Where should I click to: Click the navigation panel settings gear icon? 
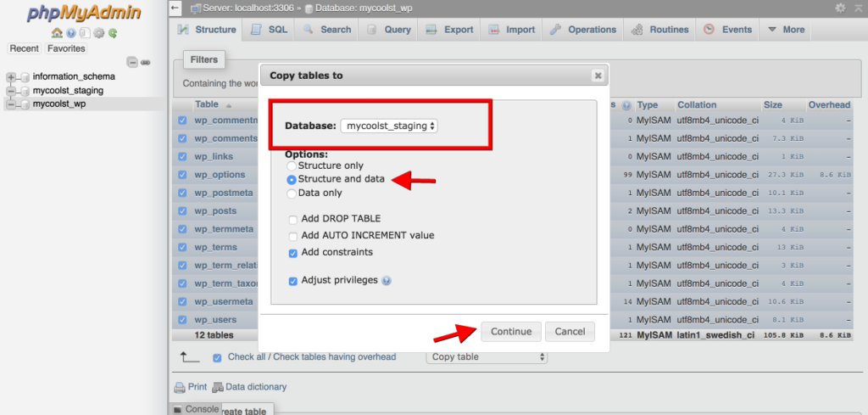pyautogui.click(x=98, y=33)
